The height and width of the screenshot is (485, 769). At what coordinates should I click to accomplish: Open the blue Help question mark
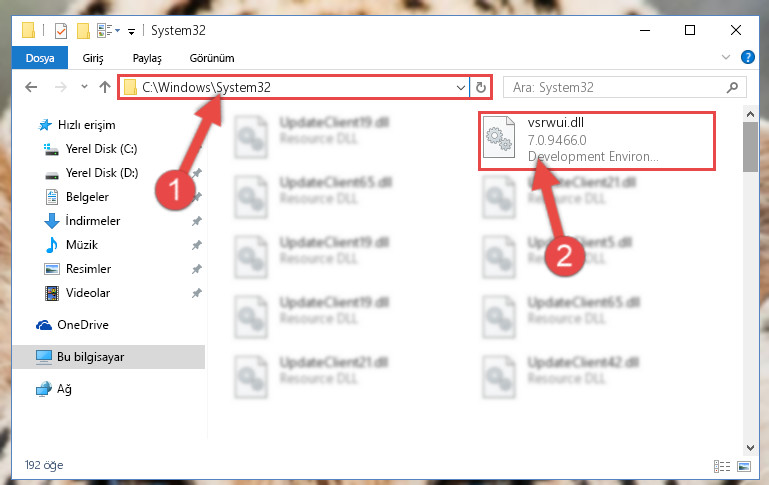click(747, 57)
